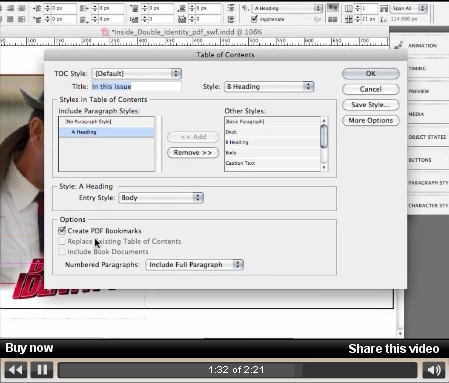Select do not align to baseline grid icon
This screenshot has height=383, width=449.
point(333,8)
